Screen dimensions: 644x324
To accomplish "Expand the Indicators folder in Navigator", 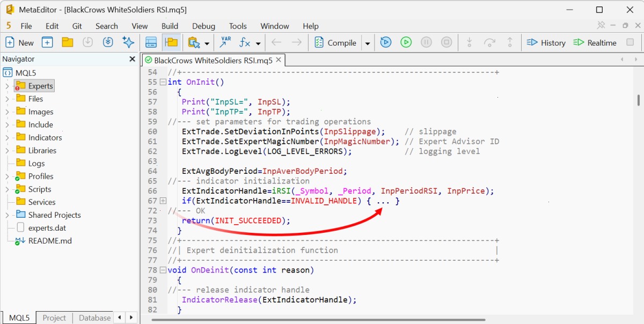I will 7,137.
